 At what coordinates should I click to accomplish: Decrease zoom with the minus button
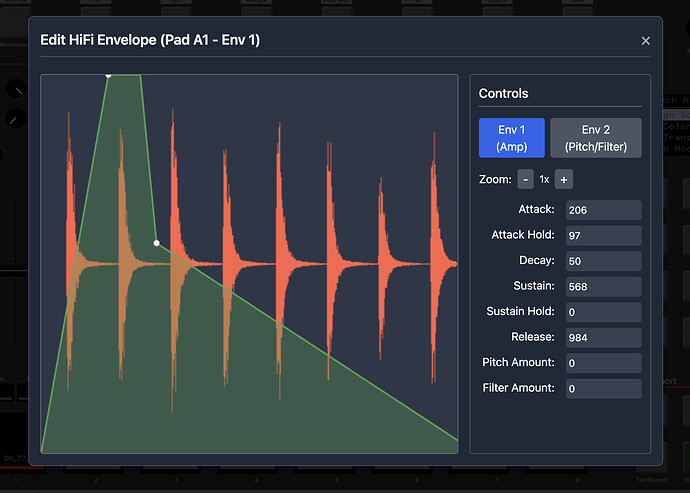pyautogui.click(x=525, y=180)
